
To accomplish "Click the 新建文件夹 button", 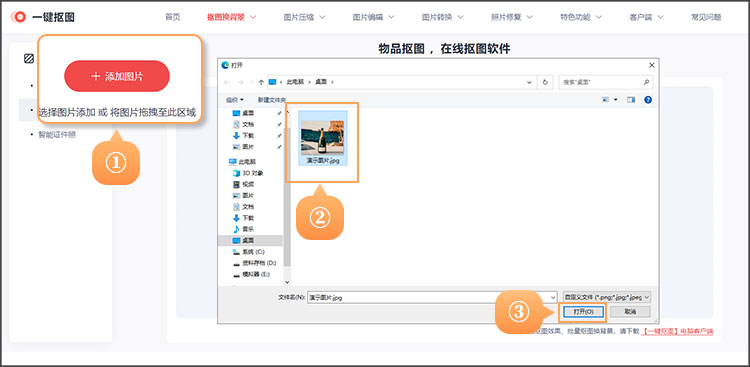I will (272, 100).
